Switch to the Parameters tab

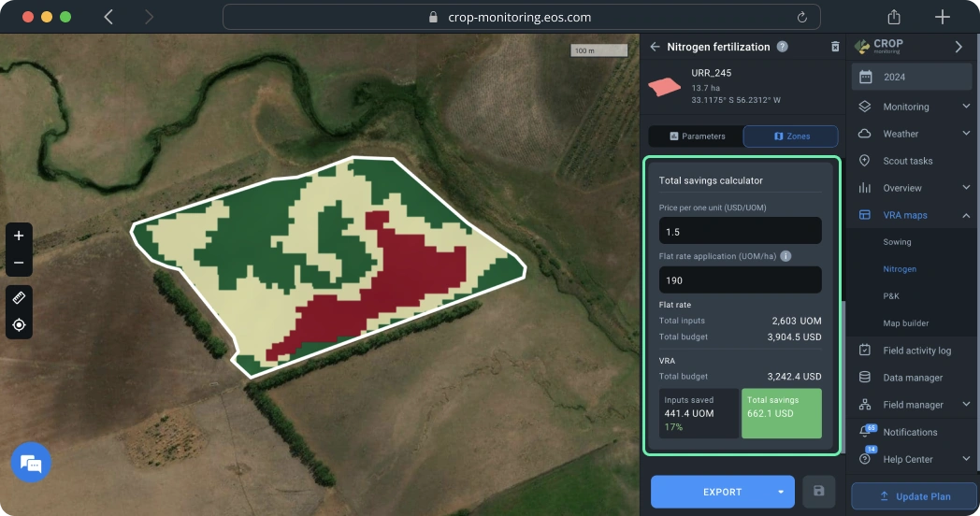(x=697, y=136)
